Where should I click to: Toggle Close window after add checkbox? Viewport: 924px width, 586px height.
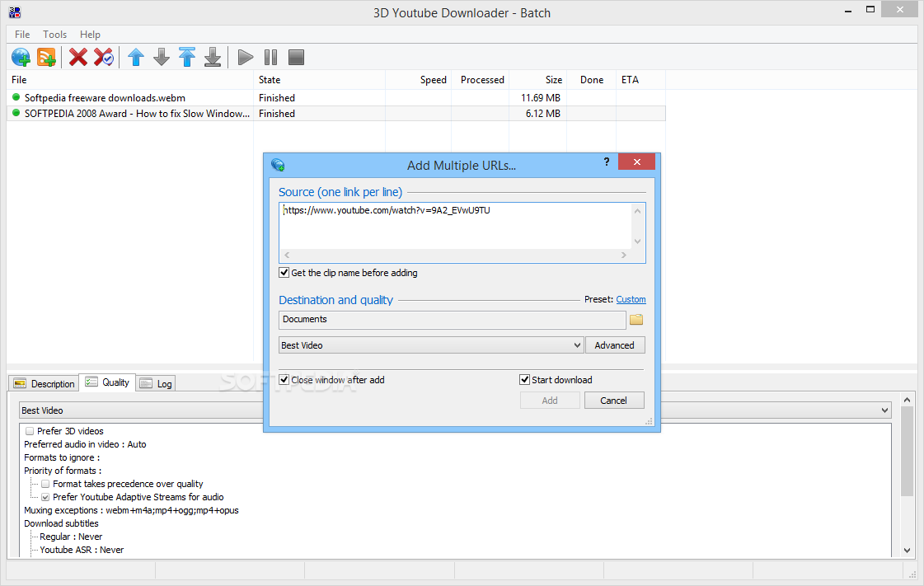coord(284,380)
